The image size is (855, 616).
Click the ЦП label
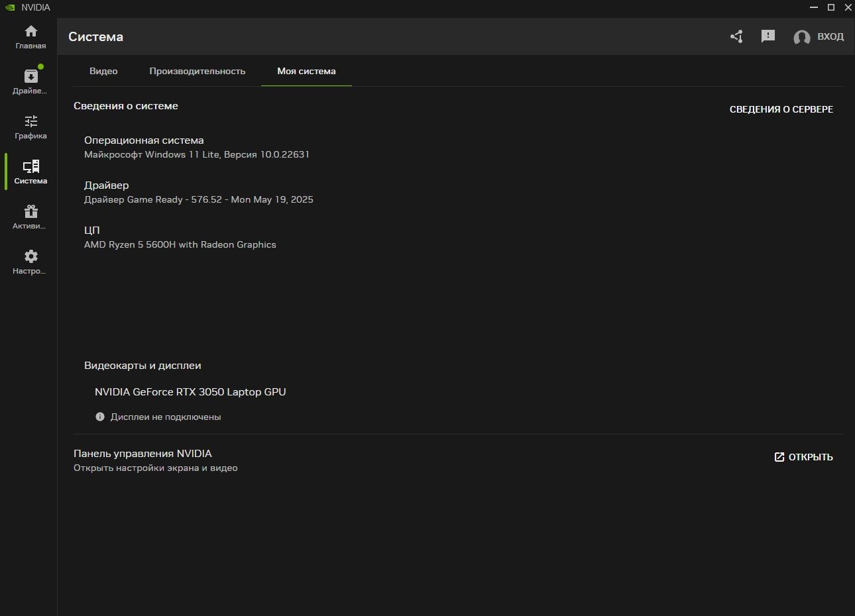(92, 231)
